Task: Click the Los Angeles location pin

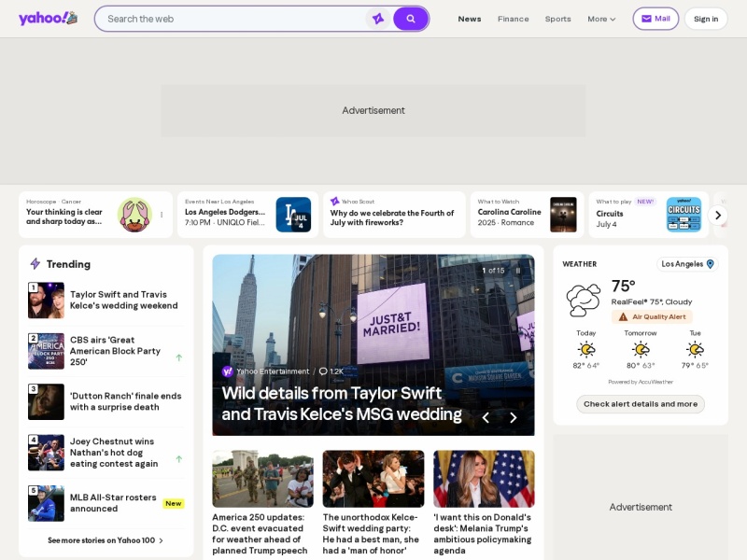Action: [x=711, y=264]
